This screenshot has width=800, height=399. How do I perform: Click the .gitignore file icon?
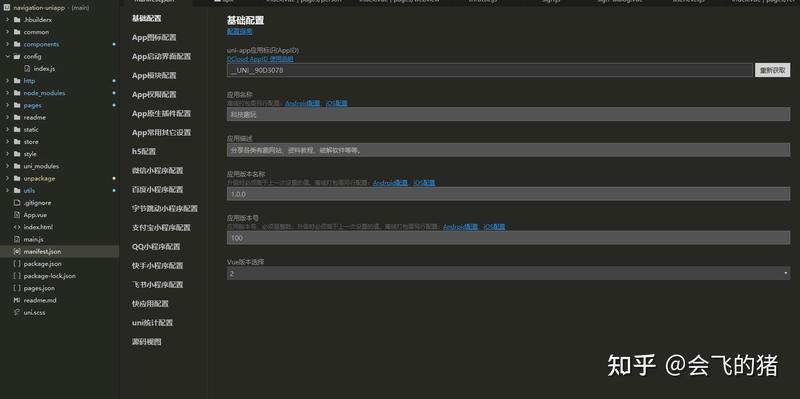17,203
